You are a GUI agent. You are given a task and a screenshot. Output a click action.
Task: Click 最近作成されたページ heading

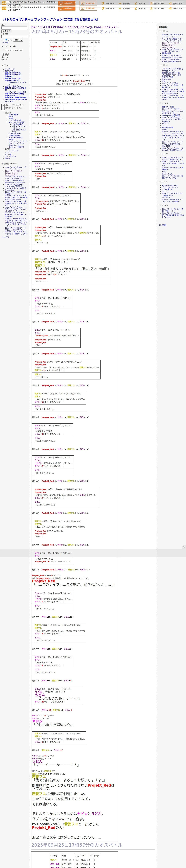pyautogui.click(x=9, y=164)
